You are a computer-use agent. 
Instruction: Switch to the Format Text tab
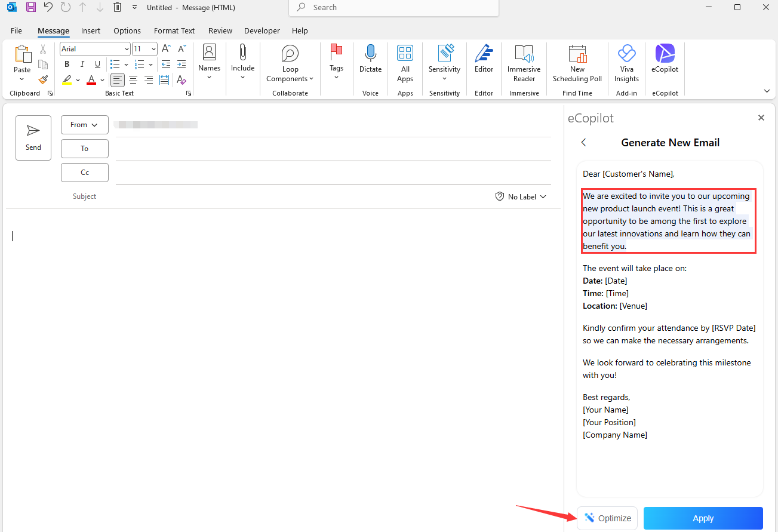click(x=174, y=30)
